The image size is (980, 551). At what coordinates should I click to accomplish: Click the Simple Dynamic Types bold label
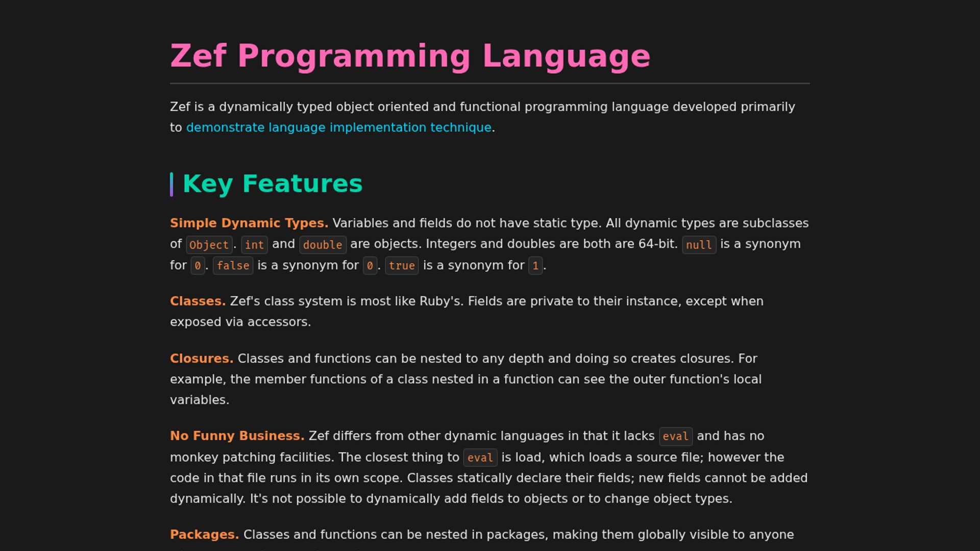(249, 223)
